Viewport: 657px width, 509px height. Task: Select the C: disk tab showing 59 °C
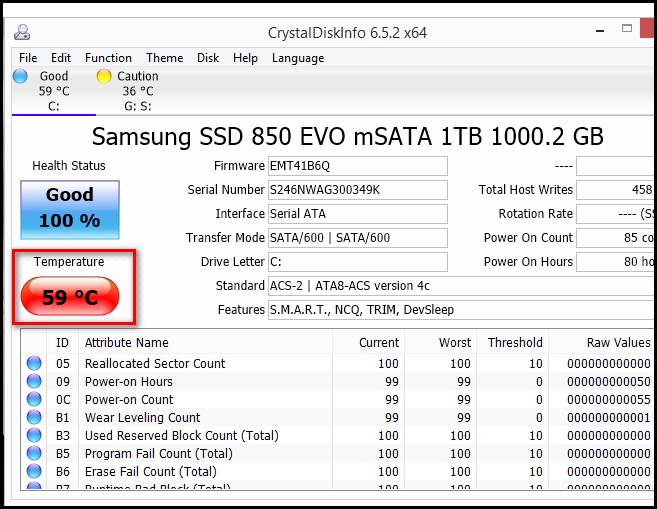click(54, 91)
